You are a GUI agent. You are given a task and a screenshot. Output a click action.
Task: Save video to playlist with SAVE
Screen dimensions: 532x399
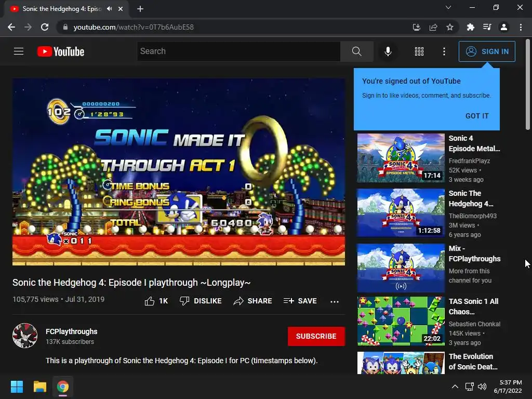click(300, 301)
